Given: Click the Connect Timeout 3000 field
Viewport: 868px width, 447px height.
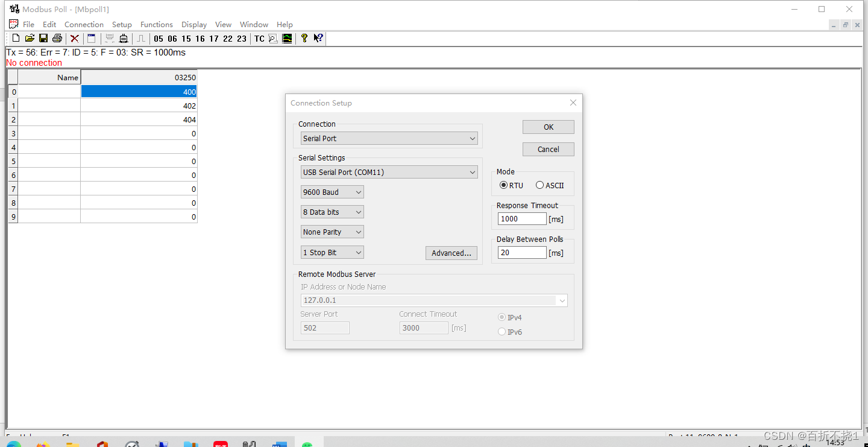Looking at the screenshot, I should point(424,328).
